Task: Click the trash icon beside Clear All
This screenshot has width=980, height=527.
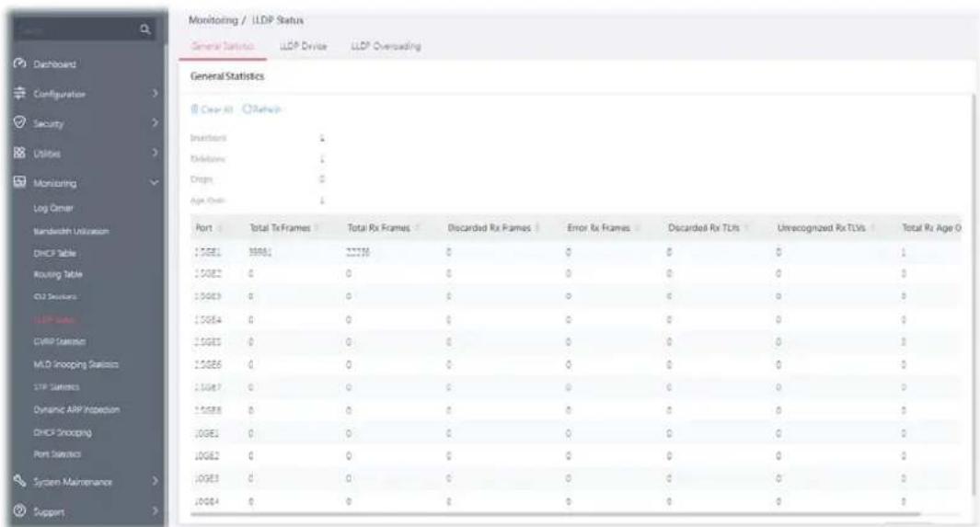Action: click(194, 109)
